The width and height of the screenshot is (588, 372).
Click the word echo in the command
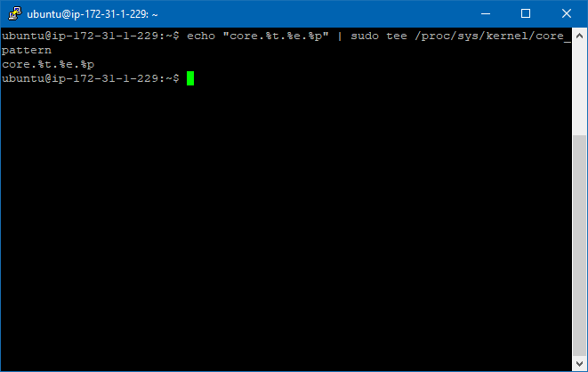(x=201, y=36)
